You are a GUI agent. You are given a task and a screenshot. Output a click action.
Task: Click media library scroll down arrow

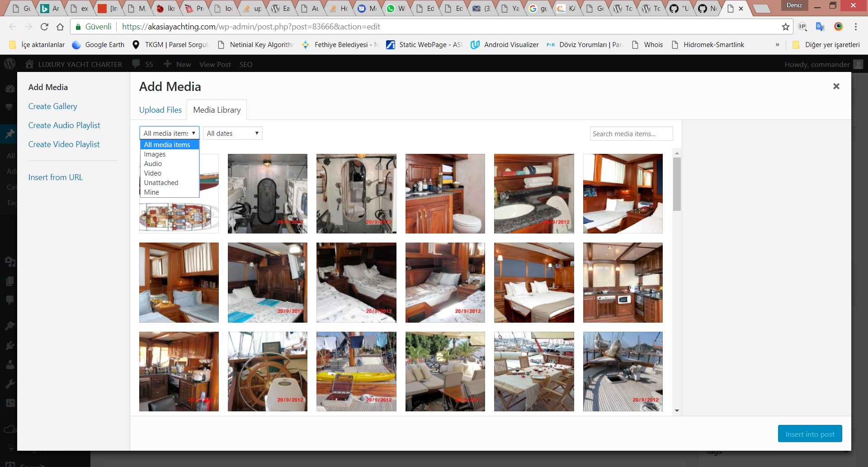[x=677, y=411]
